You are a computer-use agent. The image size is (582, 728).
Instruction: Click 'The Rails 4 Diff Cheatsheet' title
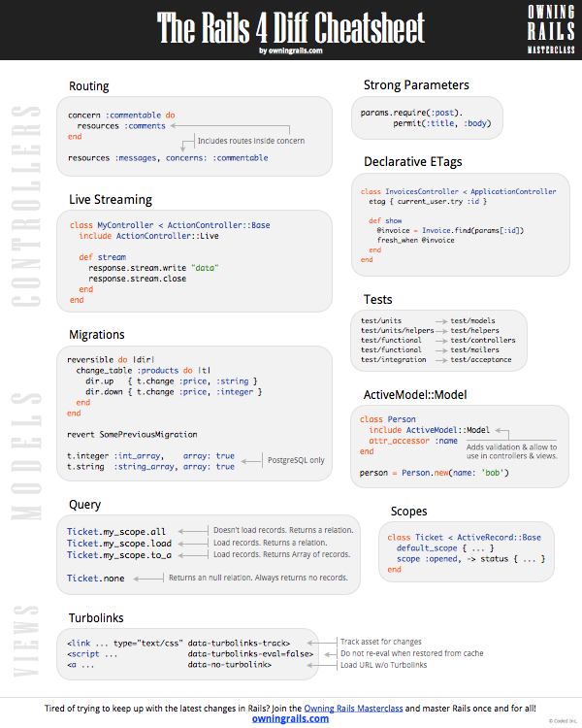coord(291,27)
